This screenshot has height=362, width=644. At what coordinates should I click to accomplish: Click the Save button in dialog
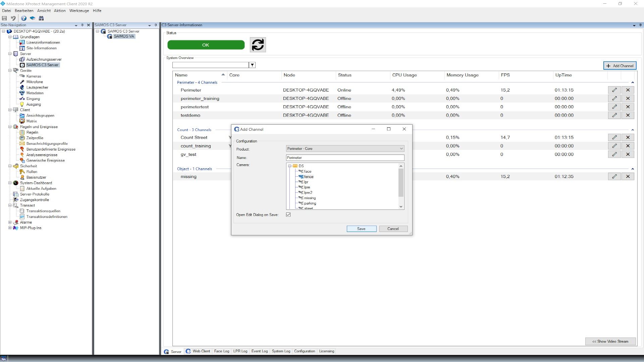tap(361, 229)
